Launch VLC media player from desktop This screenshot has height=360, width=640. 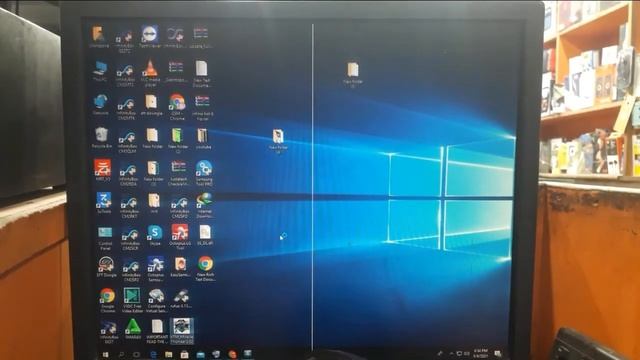point(150,73)
